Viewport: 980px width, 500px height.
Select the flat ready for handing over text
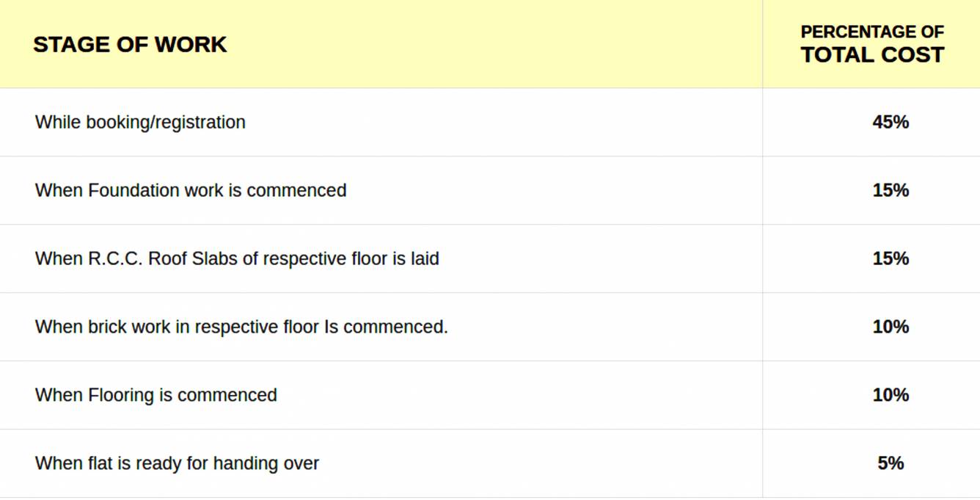tap(177, 463)
